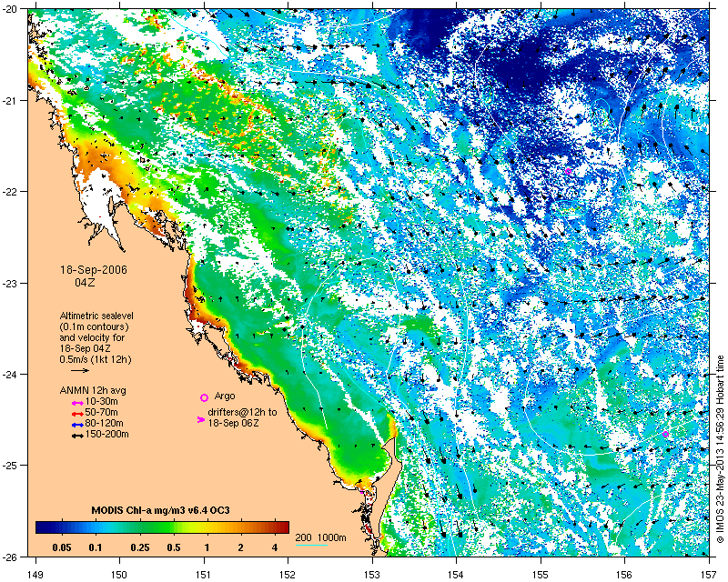Click the '50-70m' depth label
This screenshot has height=582, width=728.
[101, 413]
